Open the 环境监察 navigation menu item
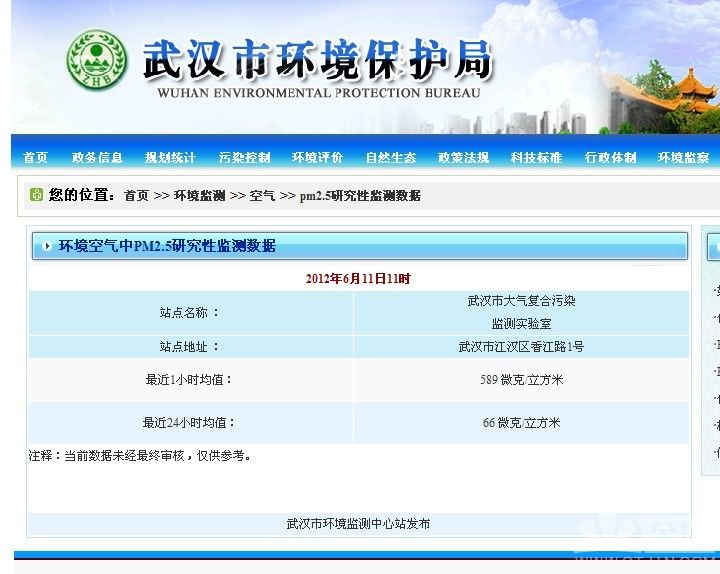Viewport: 720px width, 574px height. tap(683, 158)
